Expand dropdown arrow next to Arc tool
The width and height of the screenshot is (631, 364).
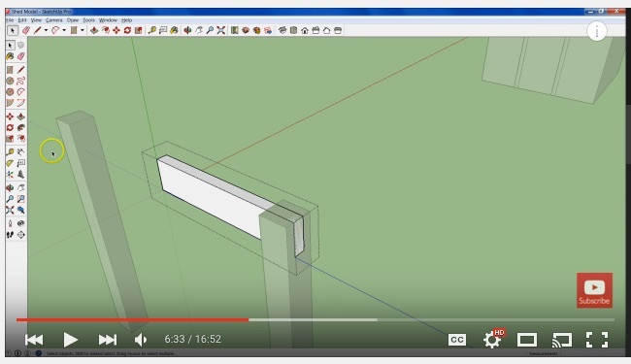(64, 30)
